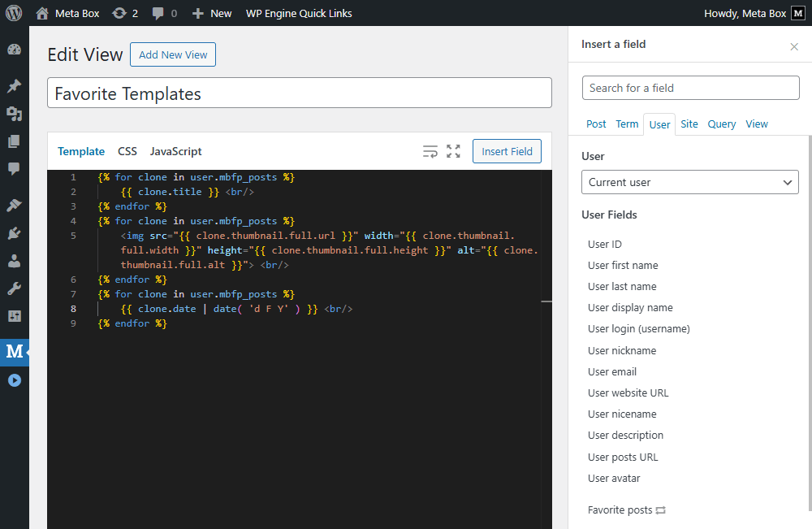Open Posts pushpin icon in sidebar

14,85
